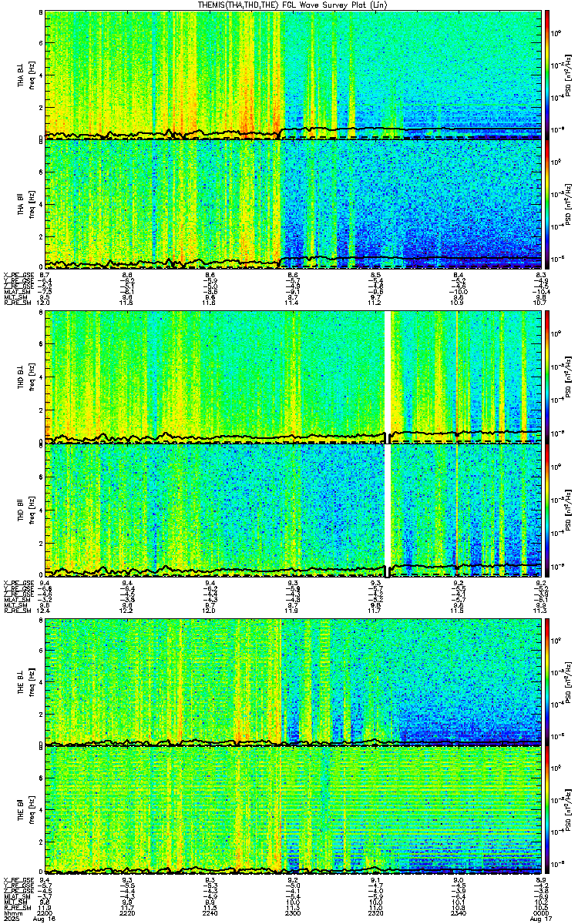The width and height of the screenshot is (578, 924).
Task: Click the black line's step-up in THA B-perpendicular
Action: coord(280,132)
